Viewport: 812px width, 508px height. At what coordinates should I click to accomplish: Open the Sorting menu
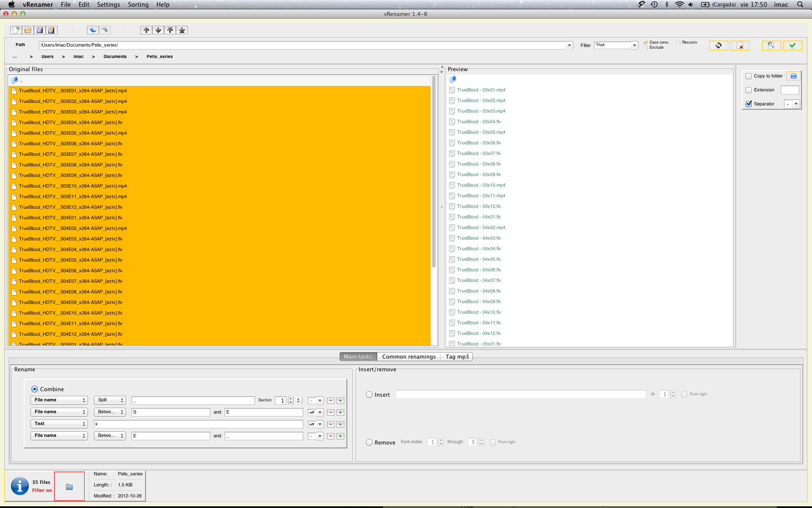click(138, 5)
